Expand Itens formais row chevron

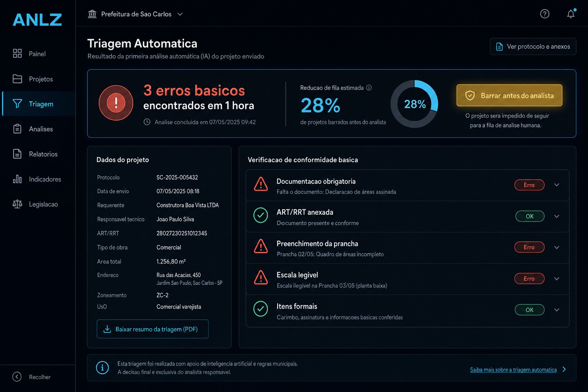tap(557, 310)
